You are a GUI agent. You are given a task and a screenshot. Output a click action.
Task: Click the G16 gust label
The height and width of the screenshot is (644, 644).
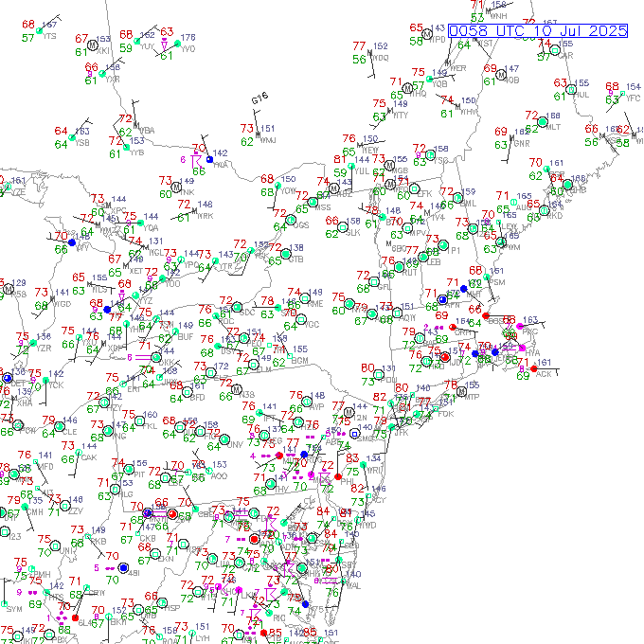click(260, 98)
